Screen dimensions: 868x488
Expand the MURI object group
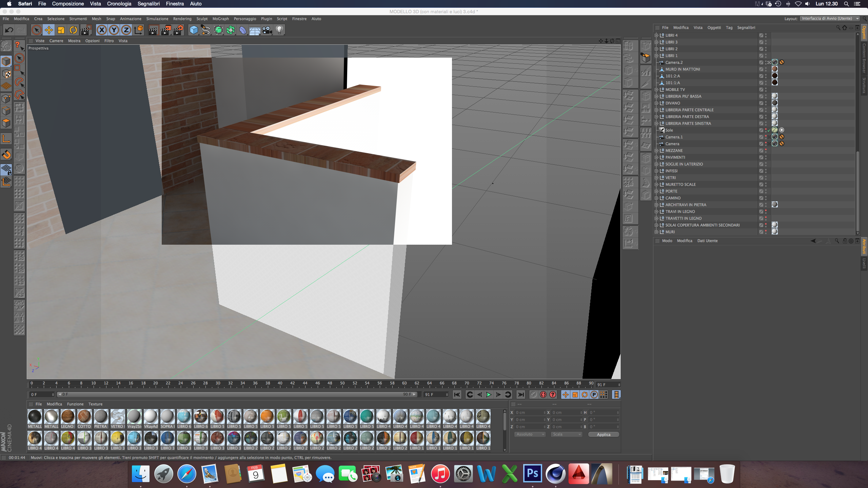point(656,232)
